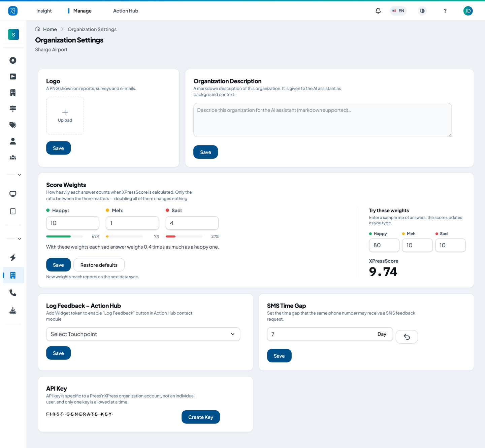Open the user groups sidebar icon

(x=13, y=157)
